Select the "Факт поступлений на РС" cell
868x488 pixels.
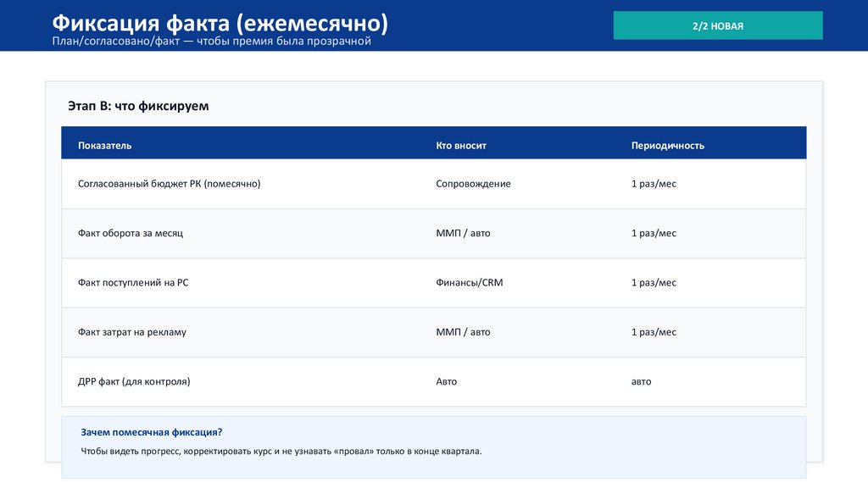tap(133, 282)
